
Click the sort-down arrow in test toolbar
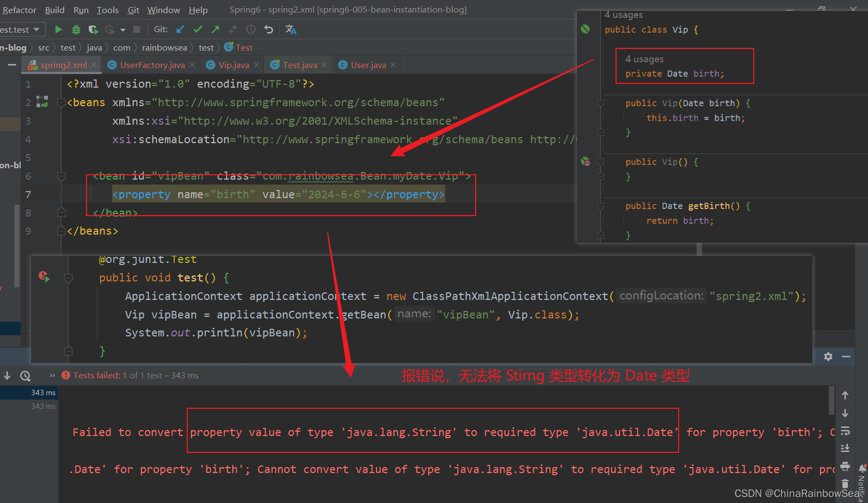coord(7,376)
